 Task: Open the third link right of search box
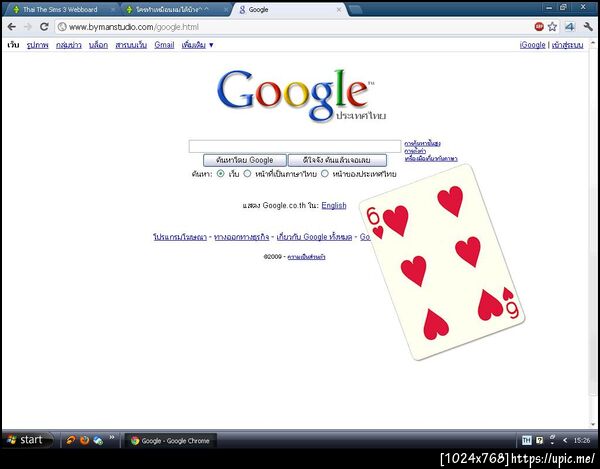[x=431, y=158]
